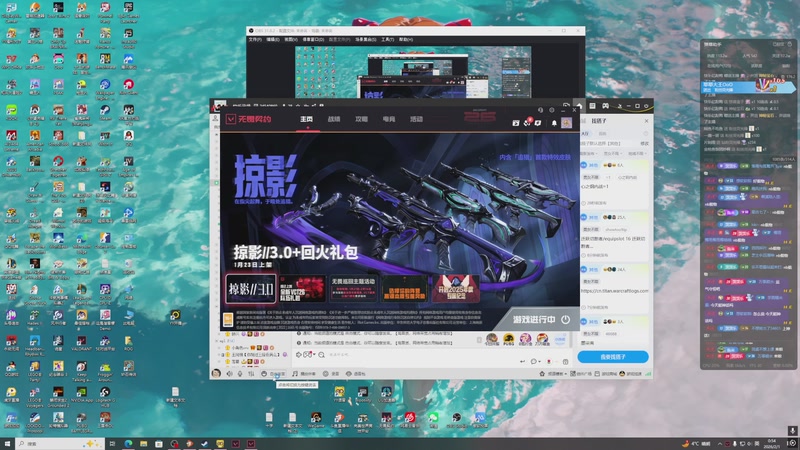Open the first filter dropdown in 找搭子 panel

pos(590,153)
